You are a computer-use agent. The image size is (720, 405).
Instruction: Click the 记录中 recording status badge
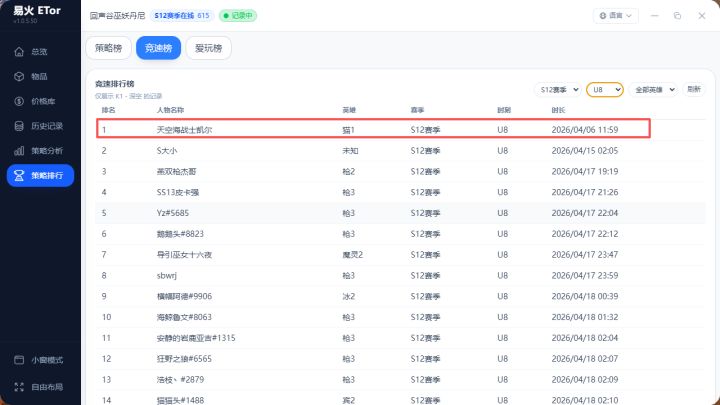click(x=238, y=16)
